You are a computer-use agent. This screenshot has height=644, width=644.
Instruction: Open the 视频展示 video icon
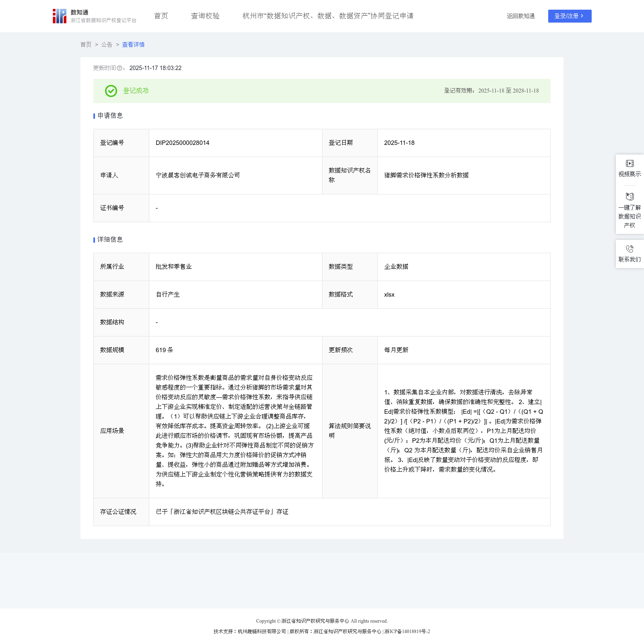[x=630, y=163]
